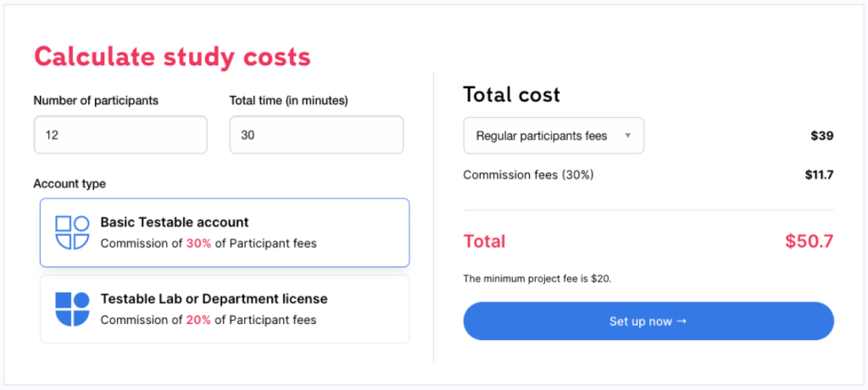
Task: Focus the Number of participants field
Action: [120, 135]
